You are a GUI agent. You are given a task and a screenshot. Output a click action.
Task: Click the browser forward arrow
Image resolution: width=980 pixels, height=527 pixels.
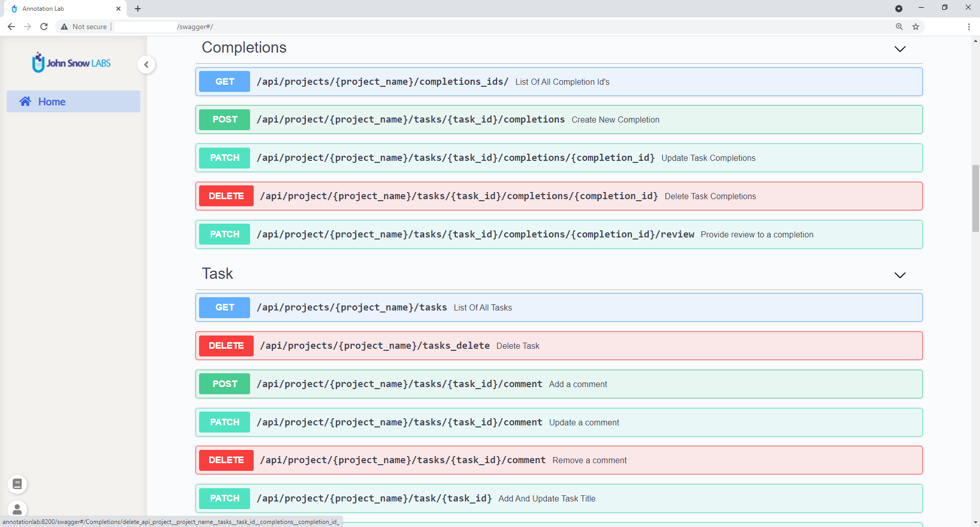pyautogui.click(x=28, y=27)
